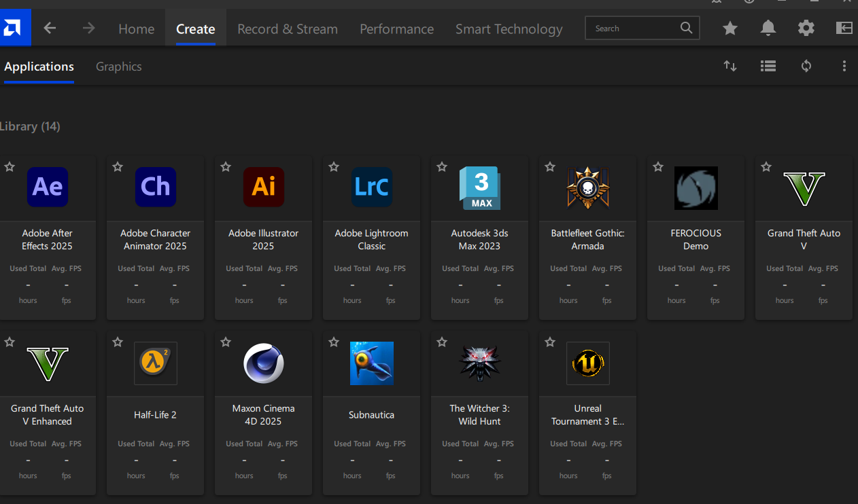The height and width of the screenshot is (504, 858).
Task: Open the favorites star in top bar
Action: pyautogui.click(x=730, y=28)
